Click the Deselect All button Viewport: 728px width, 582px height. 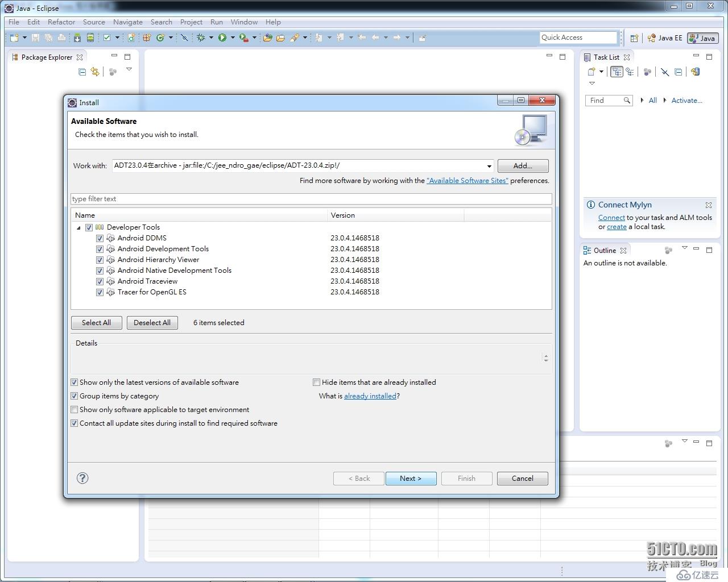pyautogui.click(x=152, y=323)
